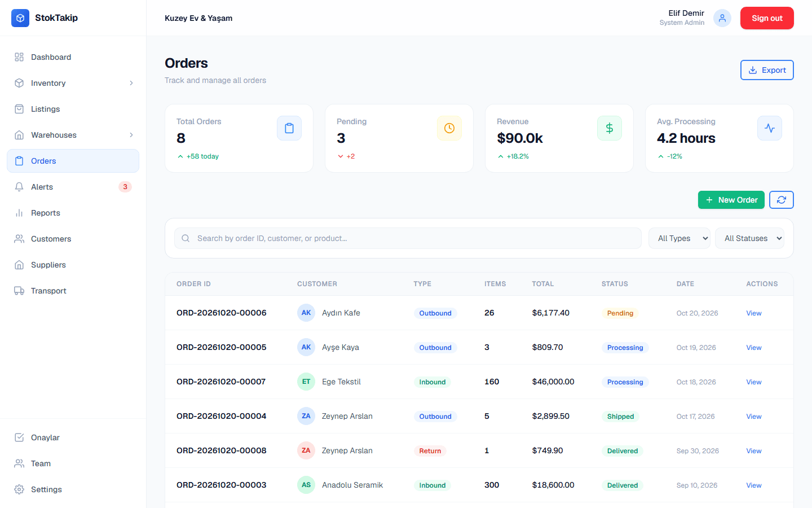Viewport: 812px width, 508px height.
Task: Open Suppliers in the sidebar
Action: click(x=73, y=265)
